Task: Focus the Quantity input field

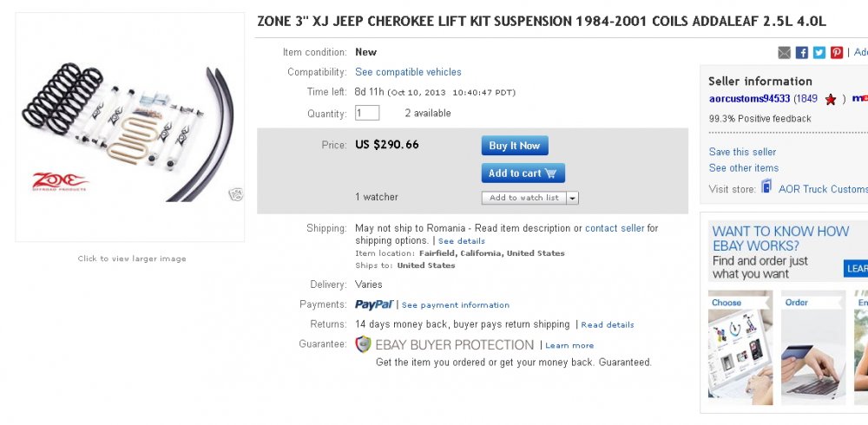Action: click(367, 113)
